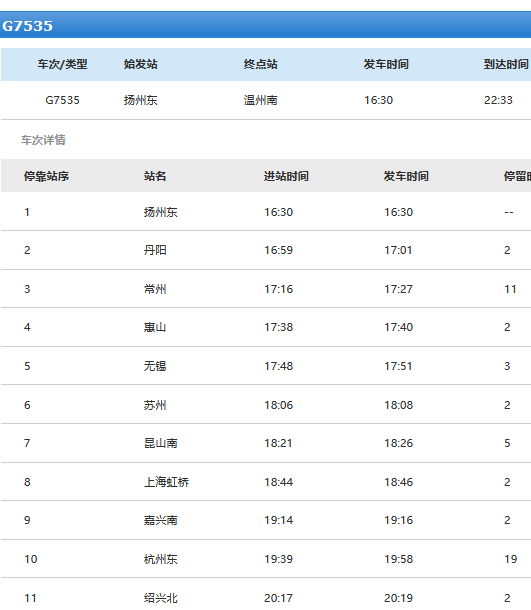The width and height of the screenshot is (531, 610).
Task: Click 惠山 arrival time 17:38
Action: [x=279, y=327]
